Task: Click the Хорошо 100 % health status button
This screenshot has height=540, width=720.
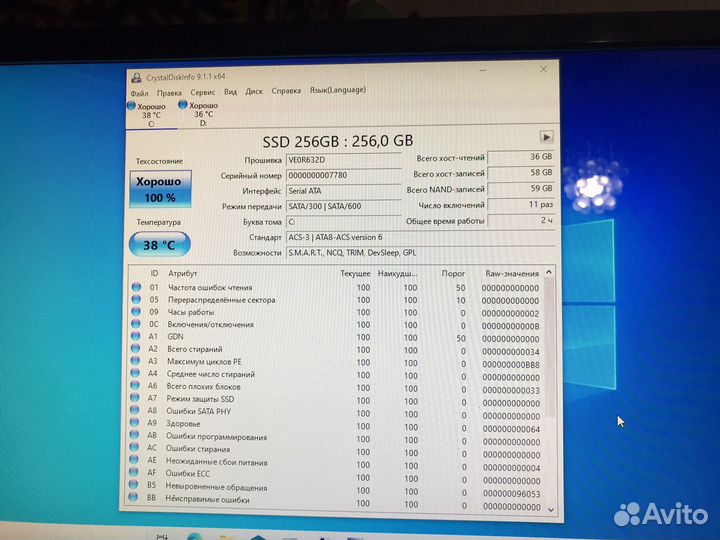Action: tap(158, 189)
